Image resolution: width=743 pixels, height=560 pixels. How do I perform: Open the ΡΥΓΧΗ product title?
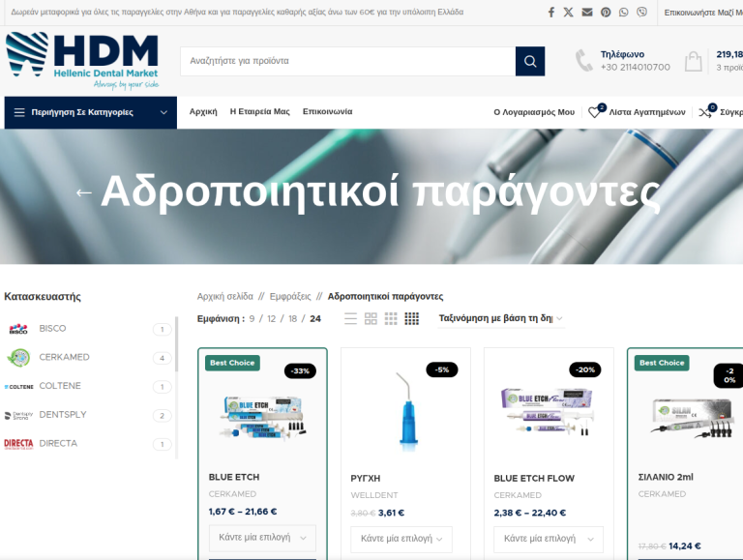pos(366,479)
